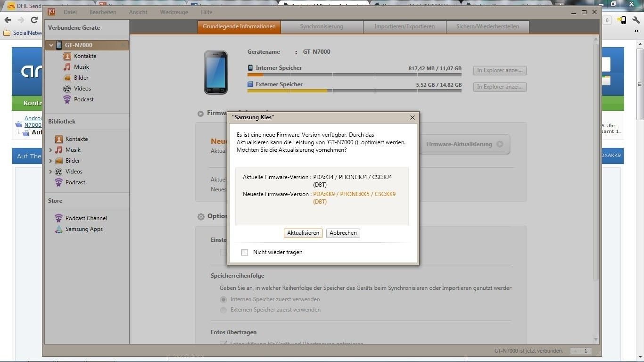Open Videos under connected GT-N7000 device
This screenshot has height=362, width=644.
[x=83, y=89]
